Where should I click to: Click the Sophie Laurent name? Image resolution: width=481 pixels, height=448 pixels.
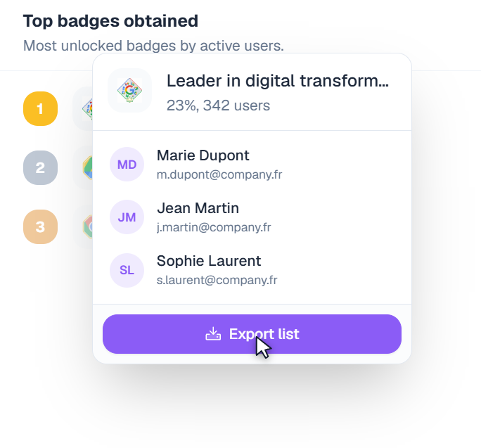coord(209,261)
